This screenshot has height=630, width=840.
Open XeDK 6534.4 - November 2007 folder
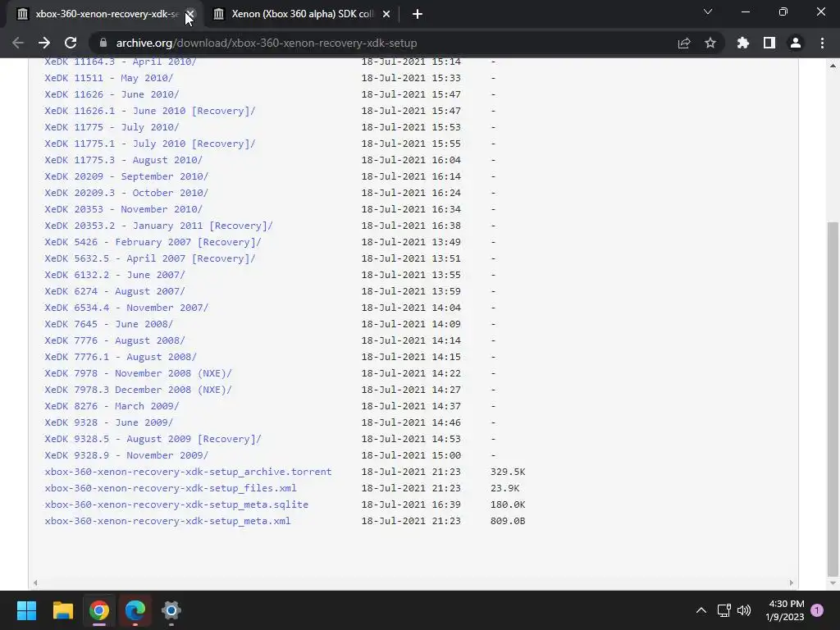click(x=126, y=308)
